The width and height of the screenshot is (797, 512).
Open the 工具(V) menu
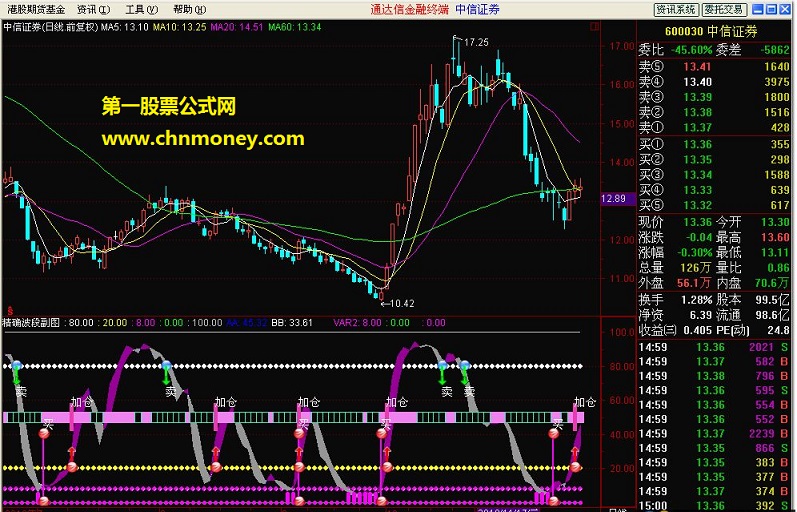pos(142,9)
